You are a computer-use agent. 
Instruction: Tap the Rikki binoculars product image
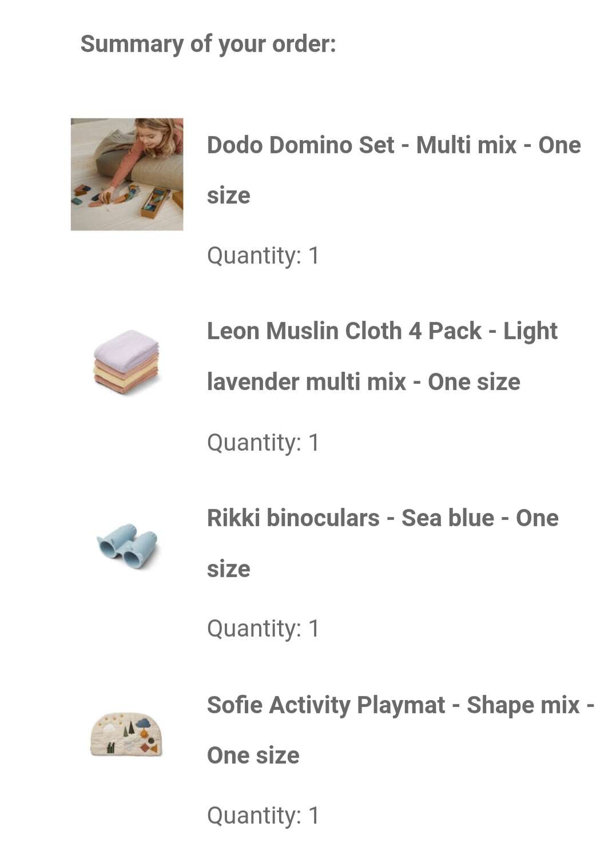point(127,545)
